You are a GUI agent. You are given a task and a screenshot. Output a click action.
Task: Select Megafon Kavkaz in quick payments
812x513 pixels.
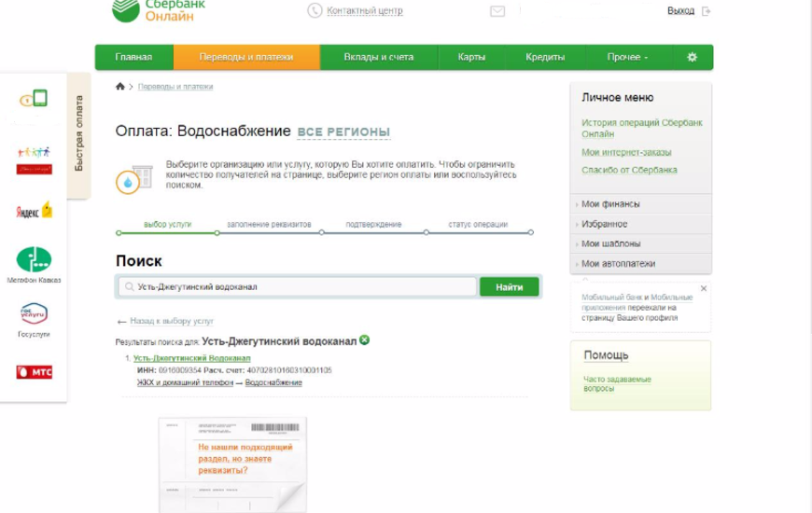tap(34, 260)
